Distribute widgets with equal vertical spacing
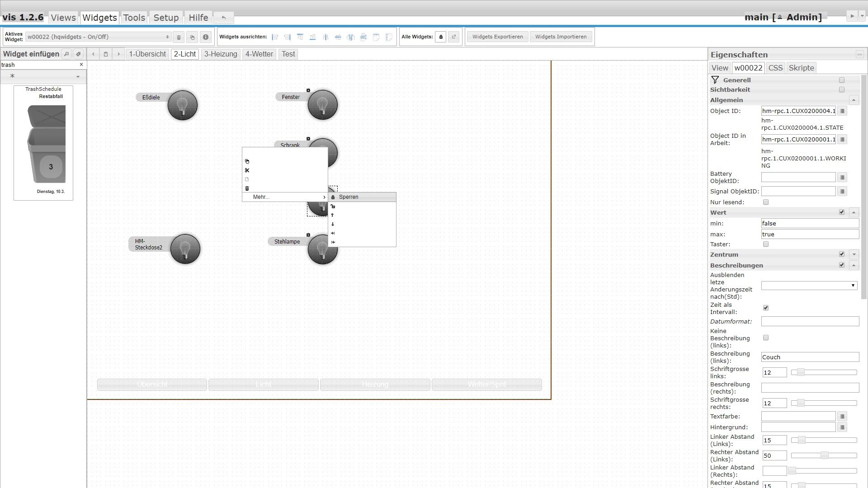868x488 pixels. coord(363,37)
